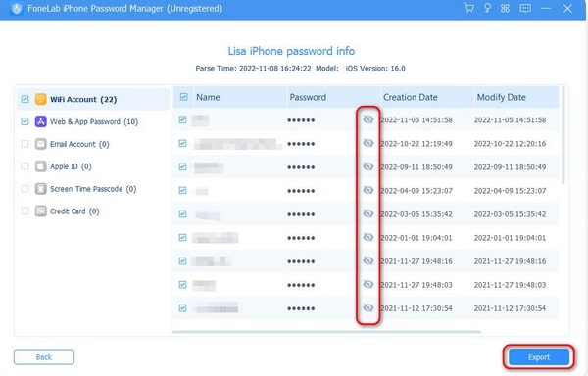
Task: Click the Credit Card icon
Action: click(41, 211)
